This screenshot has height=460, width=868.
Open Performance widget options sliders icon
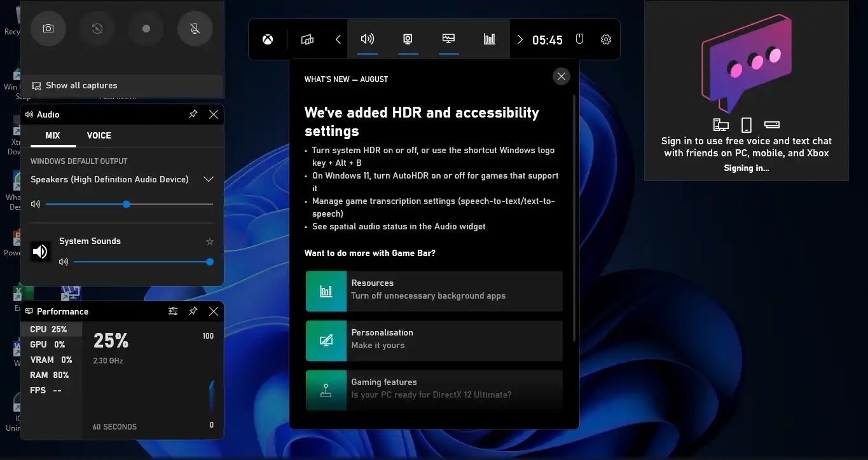[x=173, y=311]
